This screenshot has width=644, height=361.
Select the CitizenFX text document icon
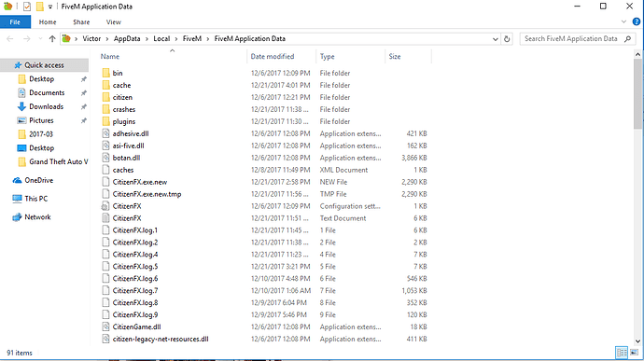[x=105, y=218]
